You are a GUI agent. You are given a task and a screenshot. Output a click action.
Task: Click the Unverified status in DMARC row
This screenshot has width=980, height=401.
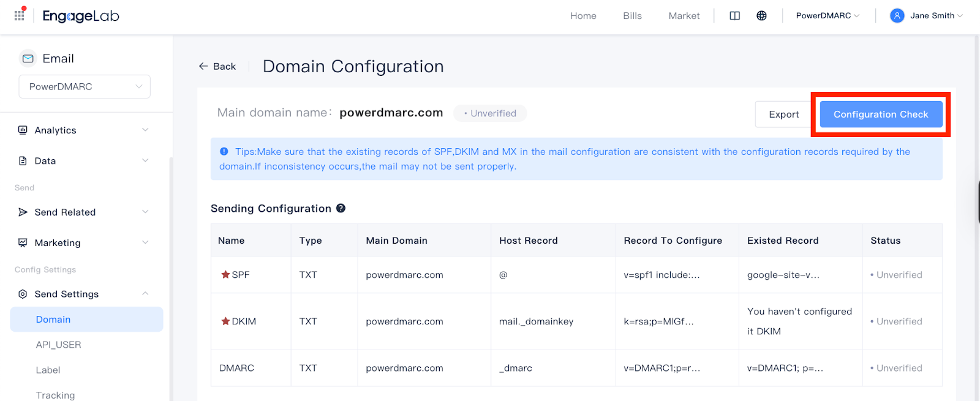coord(896,368)
